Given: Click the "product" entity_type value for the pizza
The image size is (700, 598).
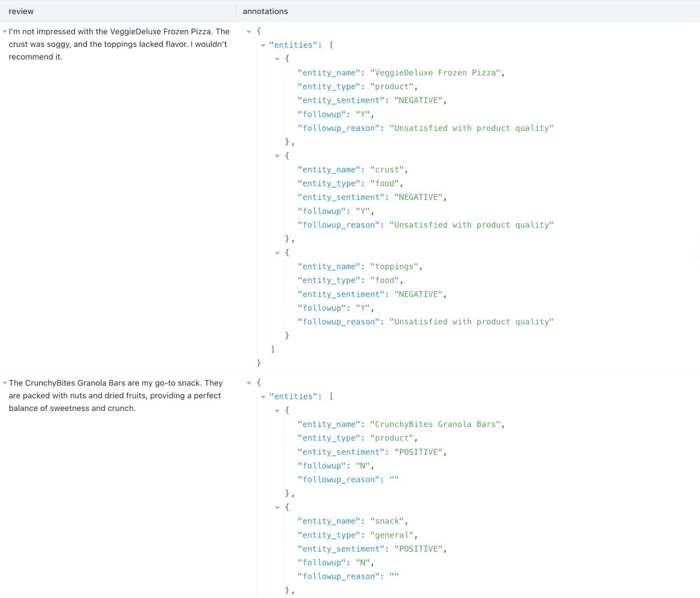Looking at the screenshot, I should point(391,86).
